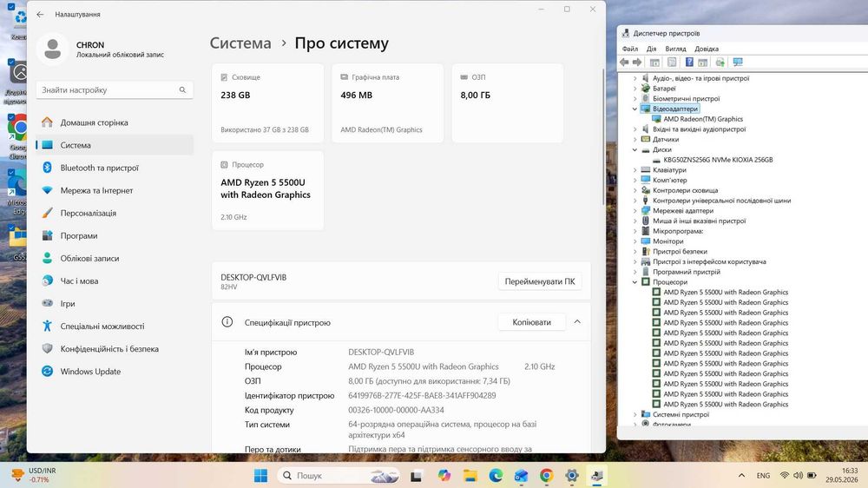Image resolution: width=868 pixels, height=488 pixels.
Task: Collapse the Відеоадаптери tree node
Action: [635, 109]
